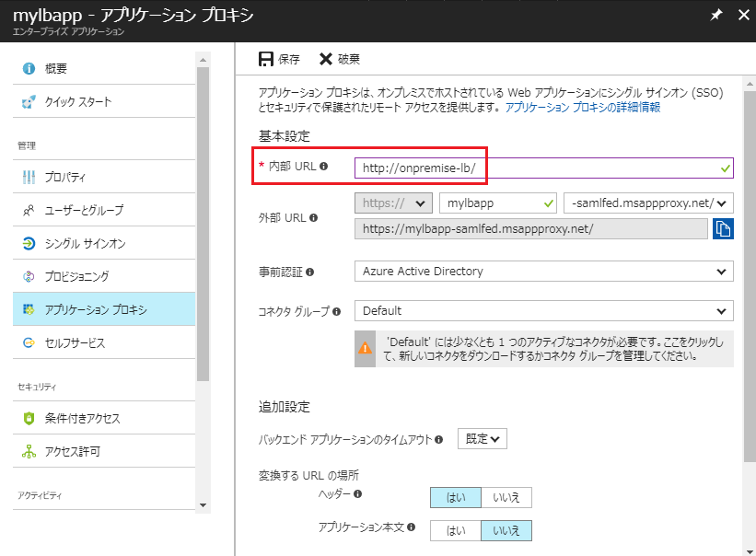Expand the 事前認証 dropdown
Screen dimensions: 756x556
pos(544,271)
